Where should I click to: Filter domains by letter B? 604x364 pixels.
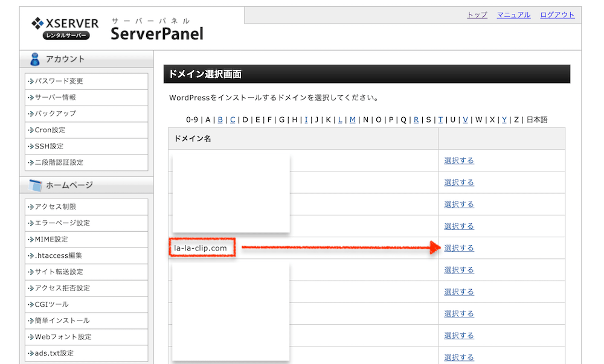click(x=220, y=120)
